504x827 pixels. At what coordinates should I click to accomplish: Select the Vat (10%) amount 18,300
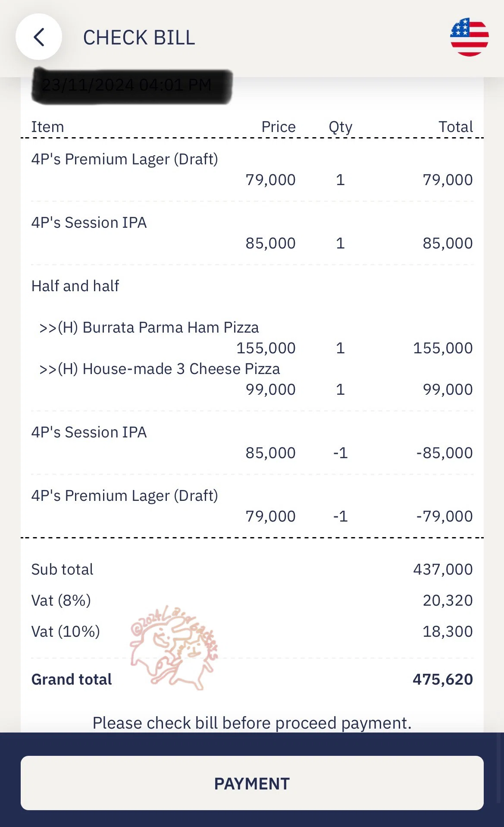[x=448, y=632]
